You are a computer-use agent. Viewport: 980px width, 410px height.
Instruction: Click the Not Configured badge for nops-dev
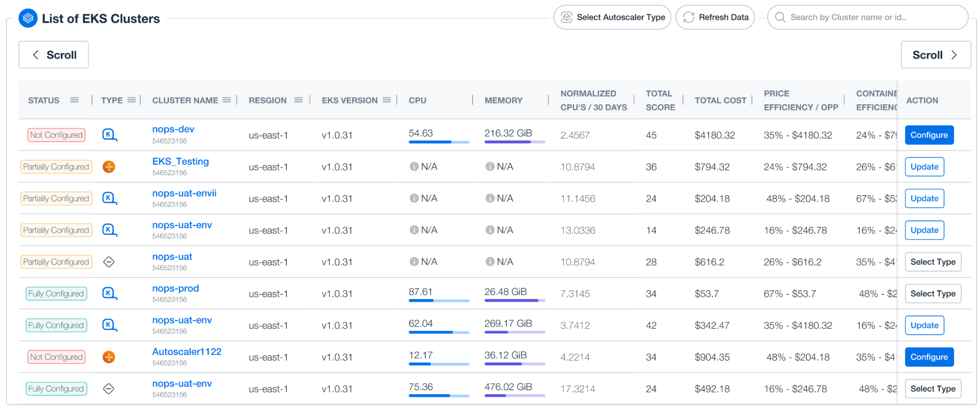(x=56, y=135)
